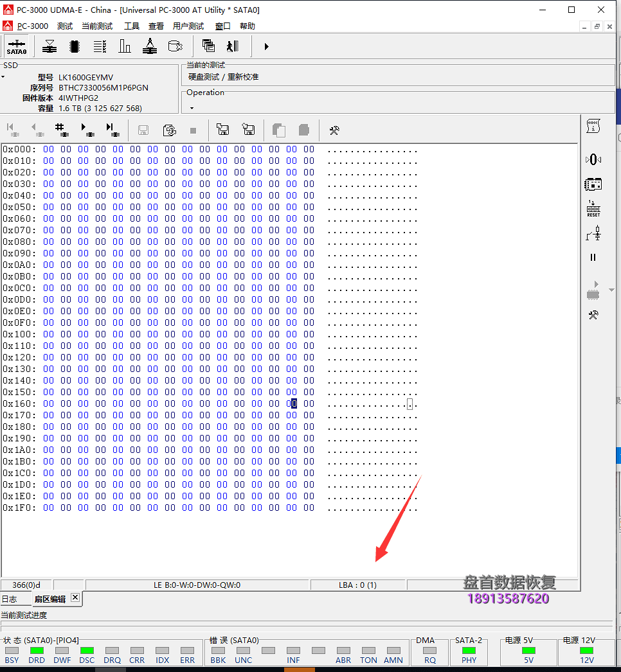The image size is (621, 672).
Task: Click the 'LE B:0-W:0-DW:0-QW:0' status field
Action: 197,585
